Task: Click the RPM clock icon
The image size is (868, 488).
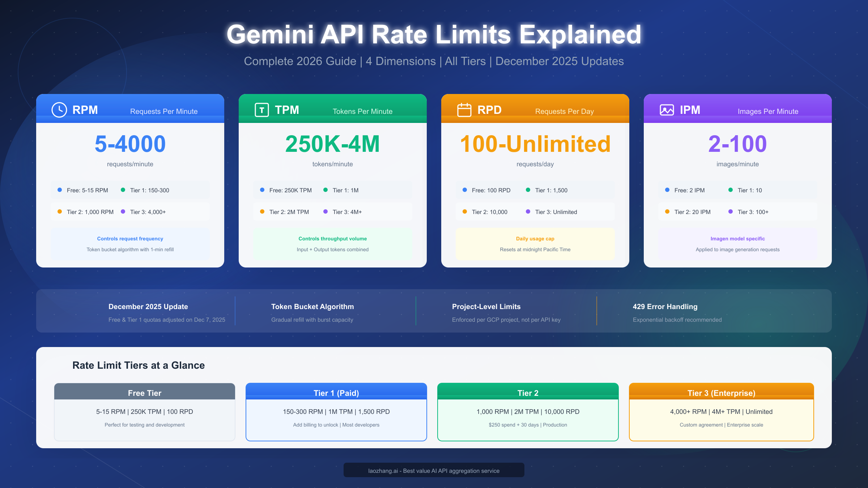Action: coord(59,110)
